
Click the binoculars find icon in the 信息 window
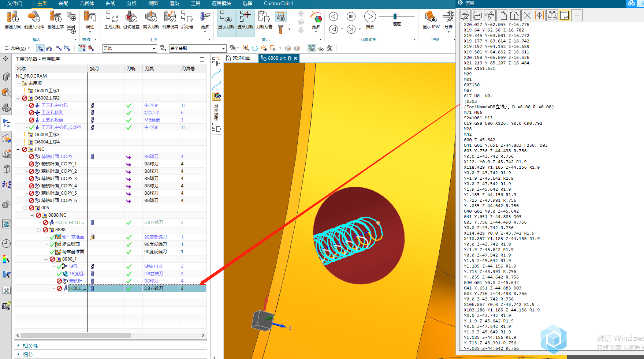pyautogui.click(x=552, y=15)
